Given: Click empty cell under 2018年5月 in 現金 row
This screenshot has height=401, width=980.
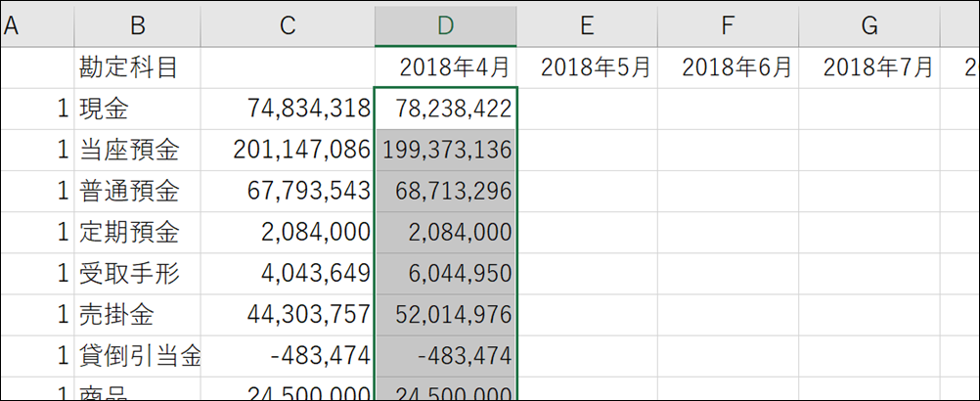Looking at the screenshot, I should tap(587, 109).
